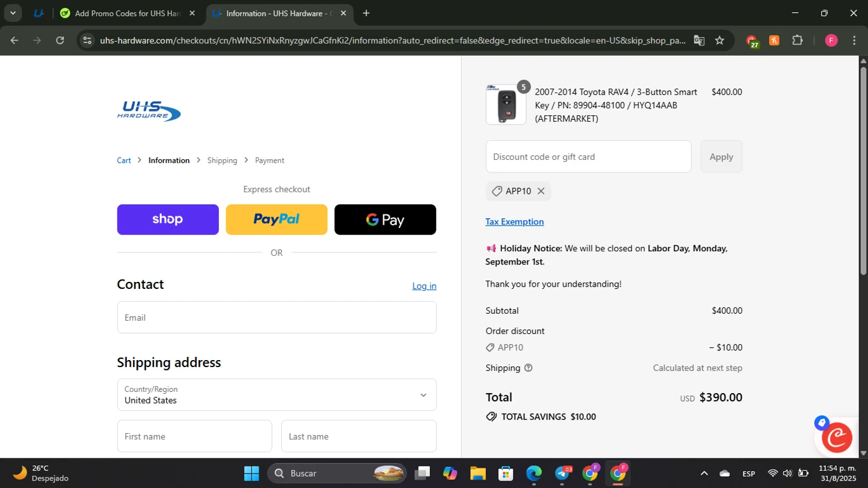The width and height of the screenshot is (868, 488).
Task: View site information icon in address bar
Action: click(x=87, y=41)
